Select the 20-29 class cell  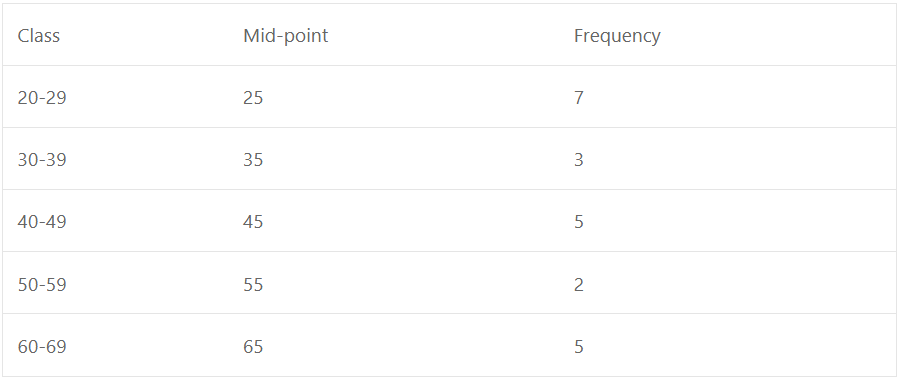click(x=116, y=97)
